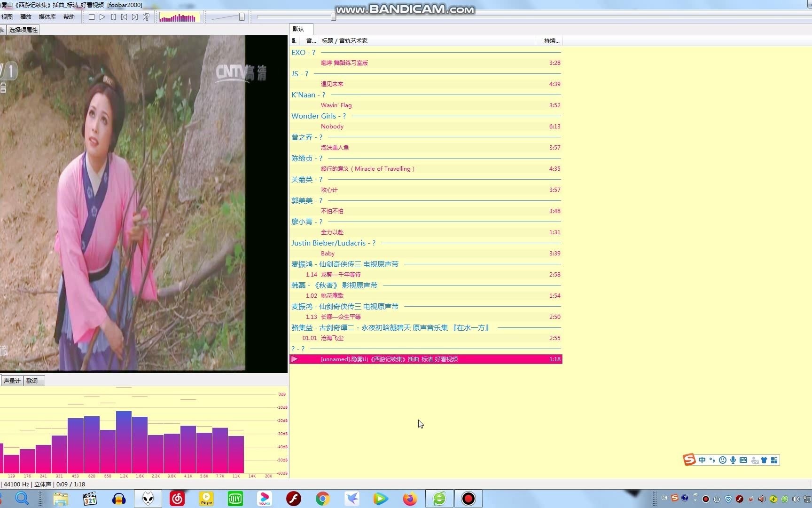Image resolution: width=812 pixels, height=508 pixels.
Task: Stop playback with the stop button
Action: (92, 17)
